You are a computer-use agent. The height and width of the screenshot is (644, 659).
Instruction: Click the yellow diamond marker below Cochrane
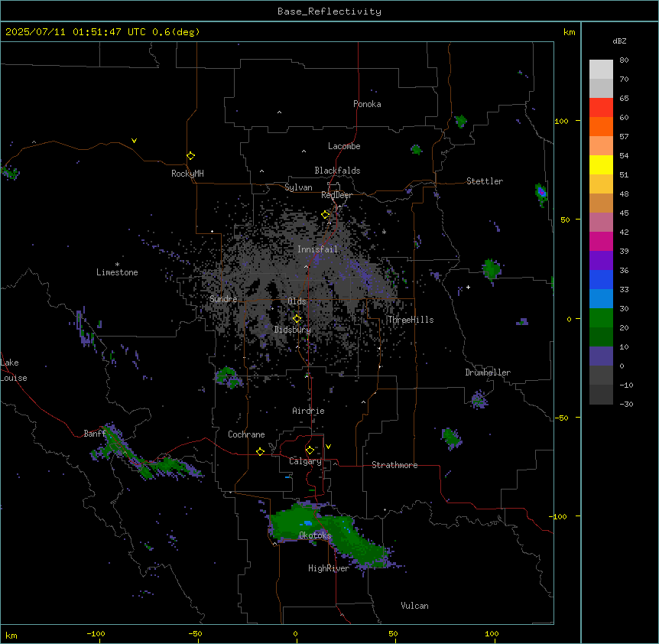pyautogui.click(x=260, y=451)
